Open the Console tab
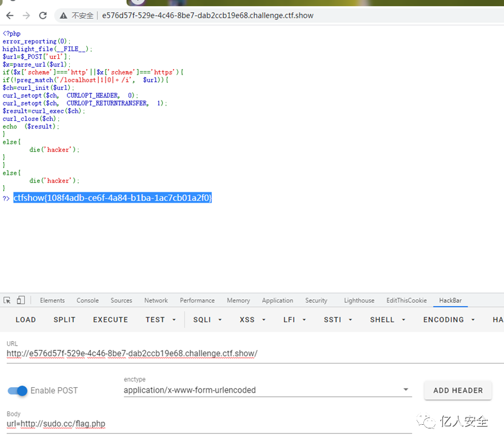Image resolution: width=504 pixels, height=443 pixels. [87, 300]
